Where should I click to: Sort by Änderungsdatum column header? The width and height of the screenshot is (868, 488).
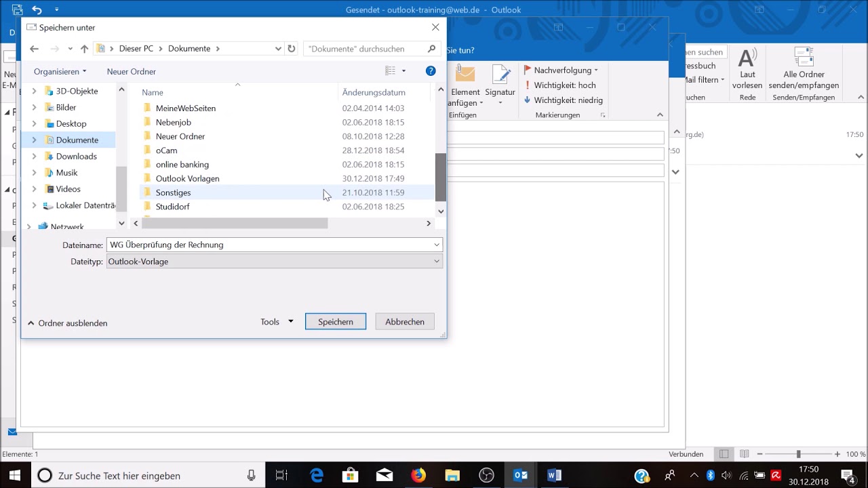point(374,92)
